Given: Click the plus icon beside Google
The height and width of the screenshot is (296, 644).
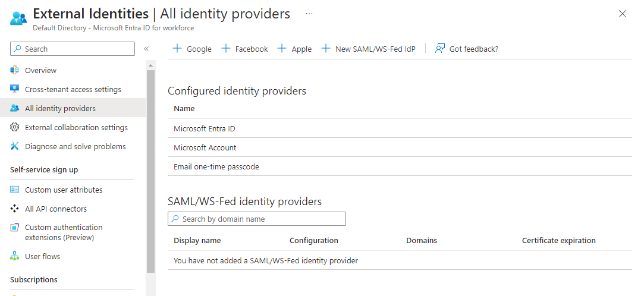Looking at the screenshot, I should tap(177, 49).
